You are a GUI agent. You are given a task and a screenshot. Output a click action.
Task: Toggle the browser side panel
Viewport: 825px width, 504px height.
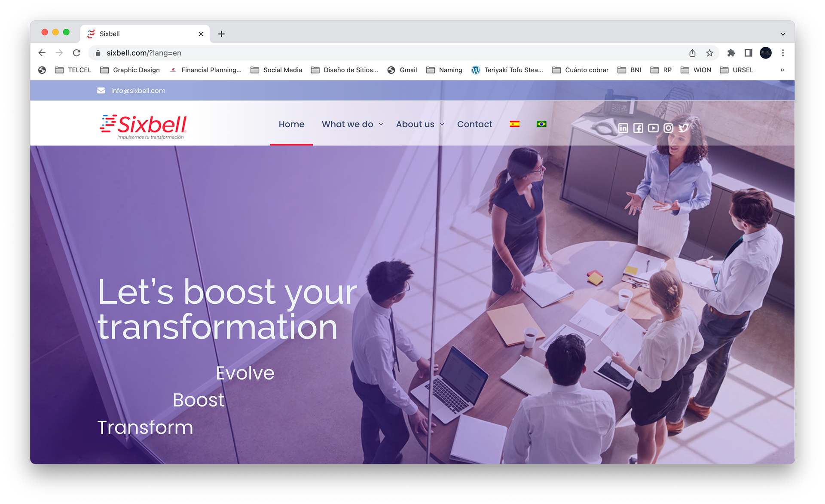(x=748, y=53)
